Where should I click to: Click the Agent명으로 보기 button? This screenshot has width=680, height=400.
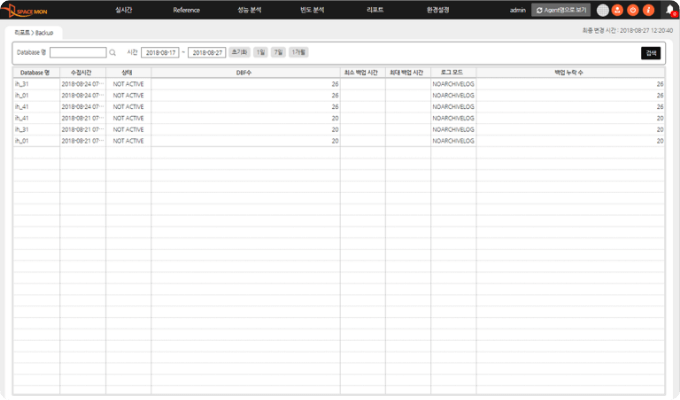point(561,10)
